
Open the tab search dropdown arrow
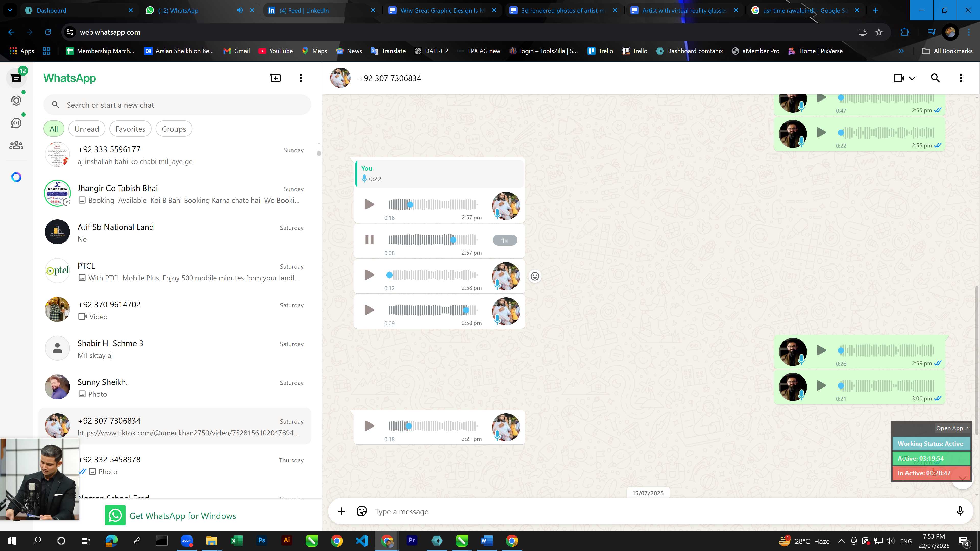(x=10, y=10)
